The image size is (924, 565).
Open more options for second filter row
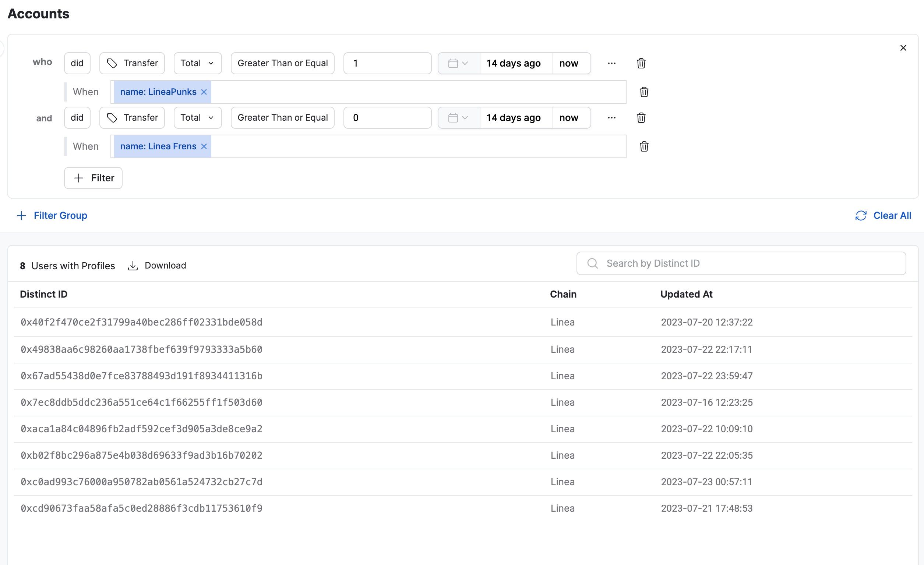pyautogui.click(x=611, y=118)
